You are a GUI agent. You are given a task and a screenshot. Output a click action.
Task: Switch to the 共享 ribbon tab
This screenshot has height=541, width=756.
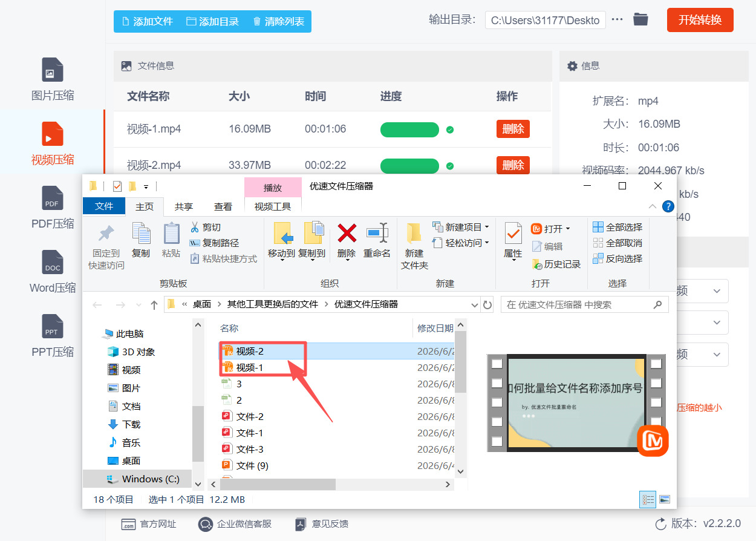(x=184, y=206)
